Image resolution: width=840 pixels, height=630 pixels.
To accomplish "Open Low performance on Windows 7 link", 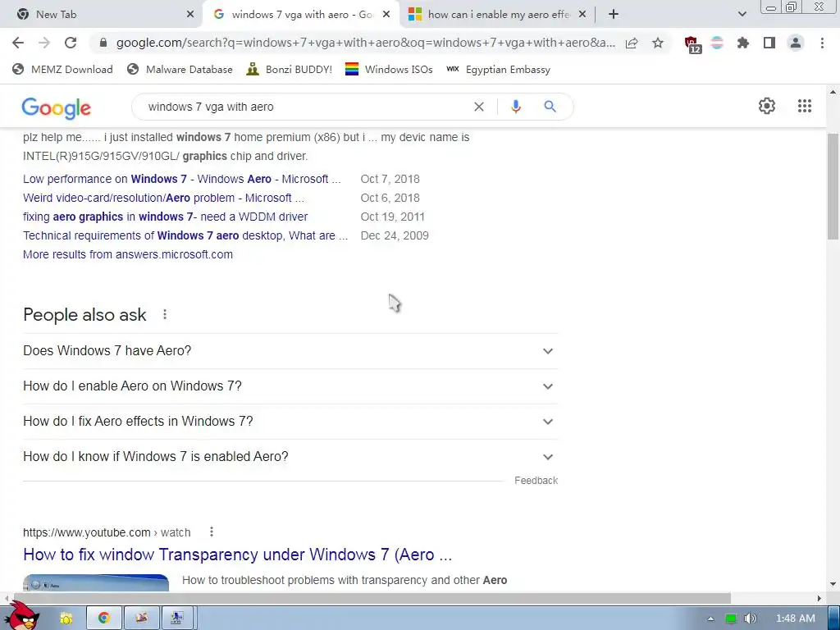I will point(181,179).
